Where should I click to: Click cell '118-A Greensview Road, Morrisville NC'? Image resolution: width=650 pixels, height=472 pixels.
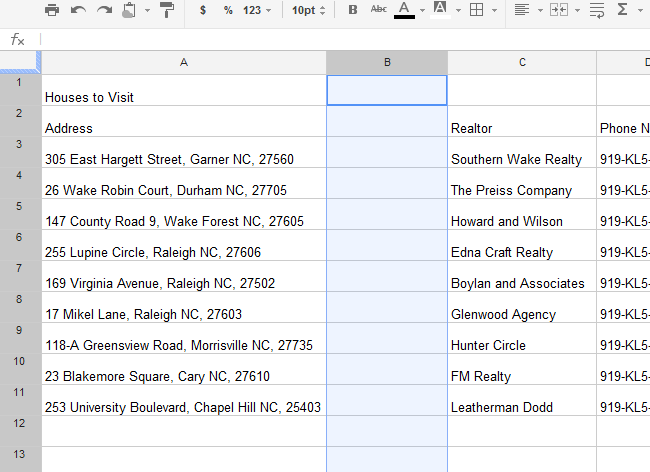pos(184,339)
